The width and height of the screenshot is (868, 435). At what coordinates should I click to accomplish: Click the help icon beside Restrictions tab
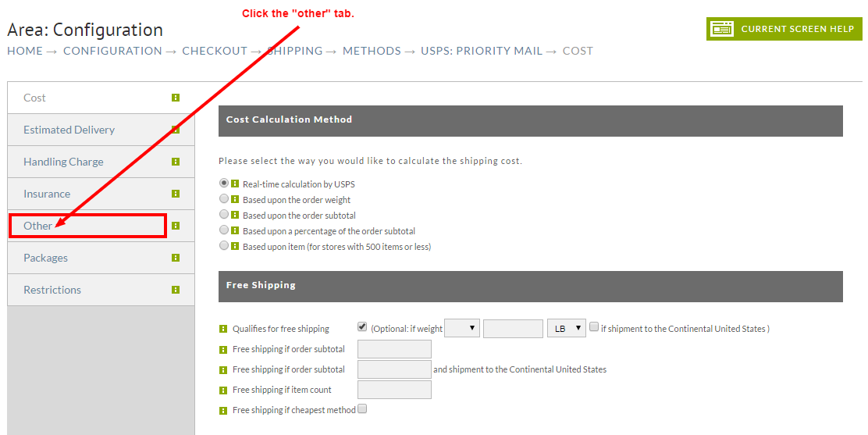point(176,290)
